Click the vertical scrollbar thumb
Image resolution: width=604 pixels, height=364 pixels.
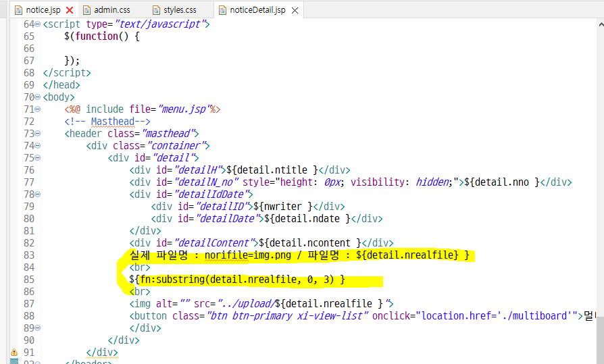601,341
